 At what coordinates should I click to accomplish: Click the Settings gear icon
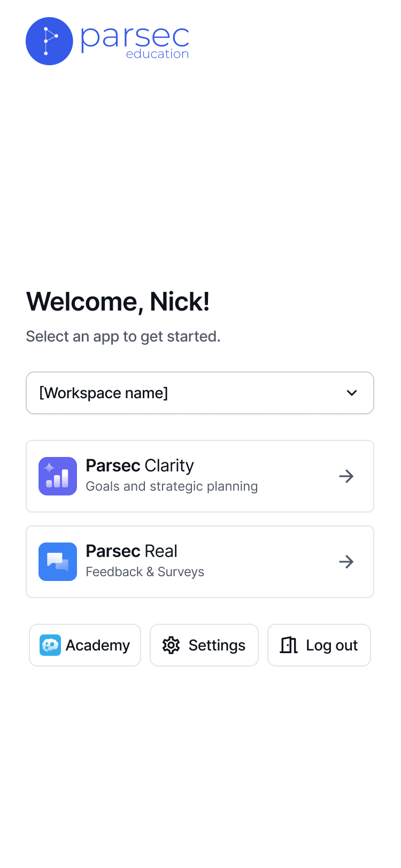tap(171, 645)
